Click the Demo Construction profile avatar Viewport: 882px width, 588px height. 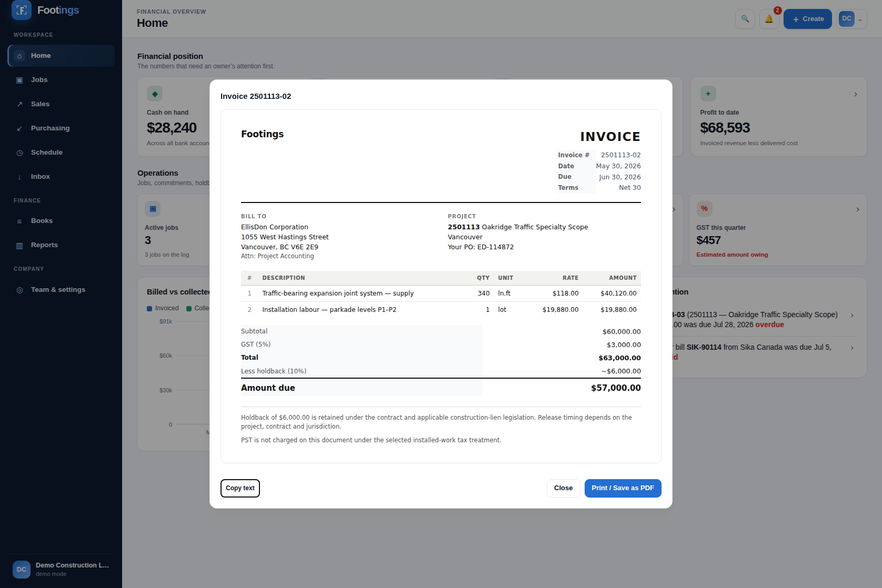[22, 570]
